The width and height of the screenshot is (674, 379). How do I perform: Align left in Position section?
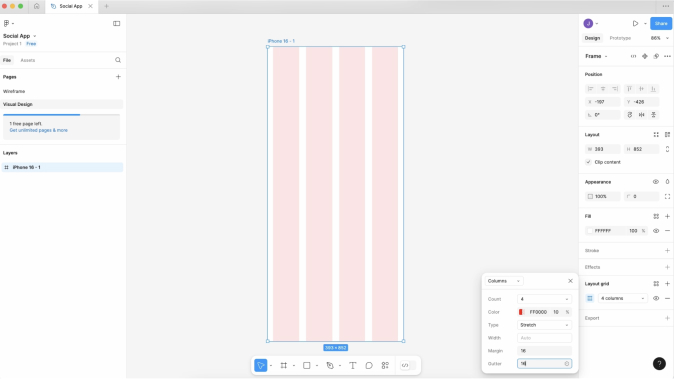point(591,89)
